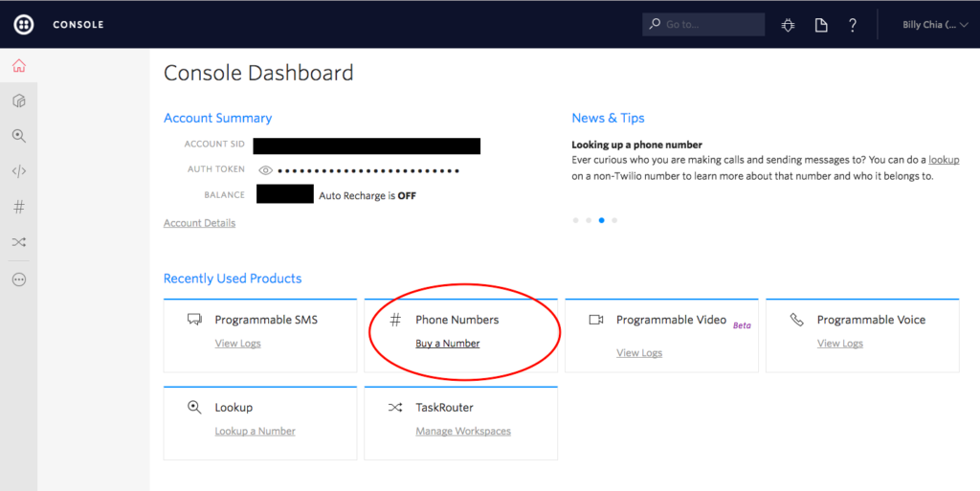Open View Logs under Programmable Video
Viewport: 980px width, 491px height.
click(x=638, y=353)
